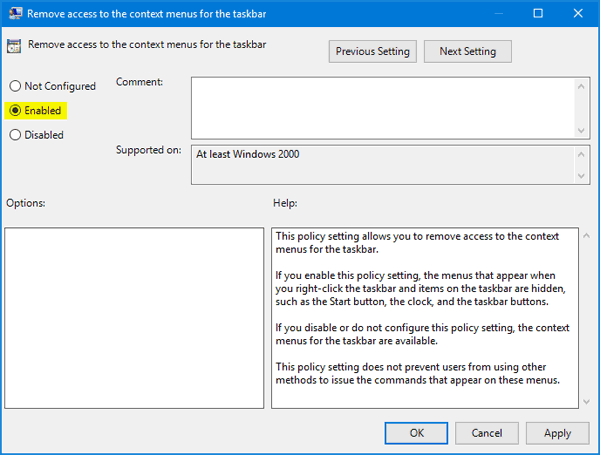Click the Supported on scroll up arrow
Image resolution: width=600 pixels, height=455 pixels.
click(582, 154)
